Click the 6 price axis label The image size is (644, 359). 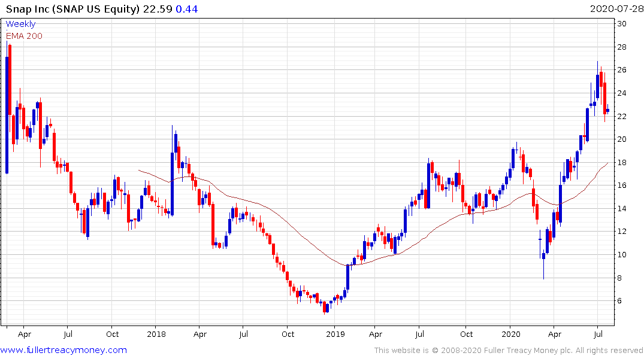pyautogui.click(x=619, y=301)
